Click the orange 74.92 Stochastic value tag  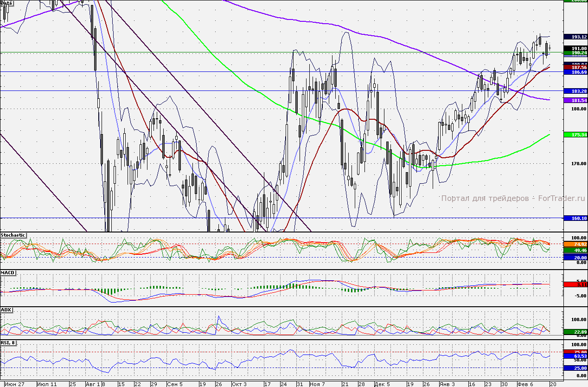(575, 244)
